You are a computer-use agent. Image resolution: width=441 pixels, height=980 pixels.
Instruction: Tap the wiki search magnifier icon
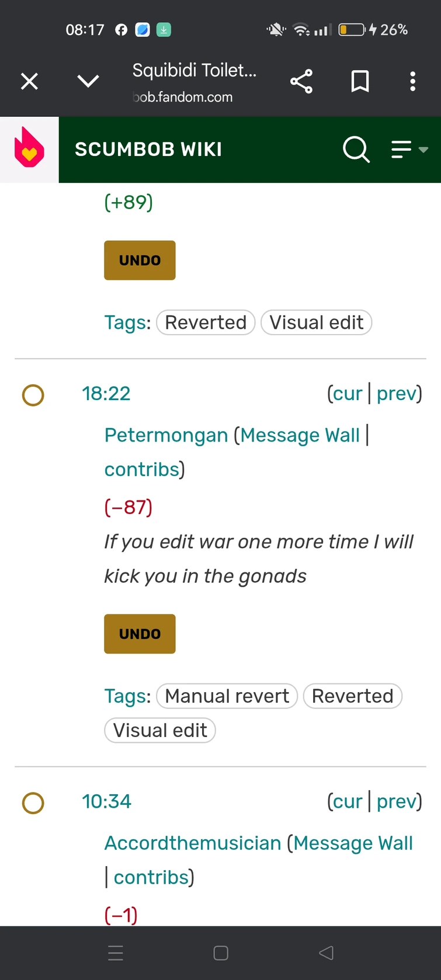pyautogui.click(x=356, y=150)
